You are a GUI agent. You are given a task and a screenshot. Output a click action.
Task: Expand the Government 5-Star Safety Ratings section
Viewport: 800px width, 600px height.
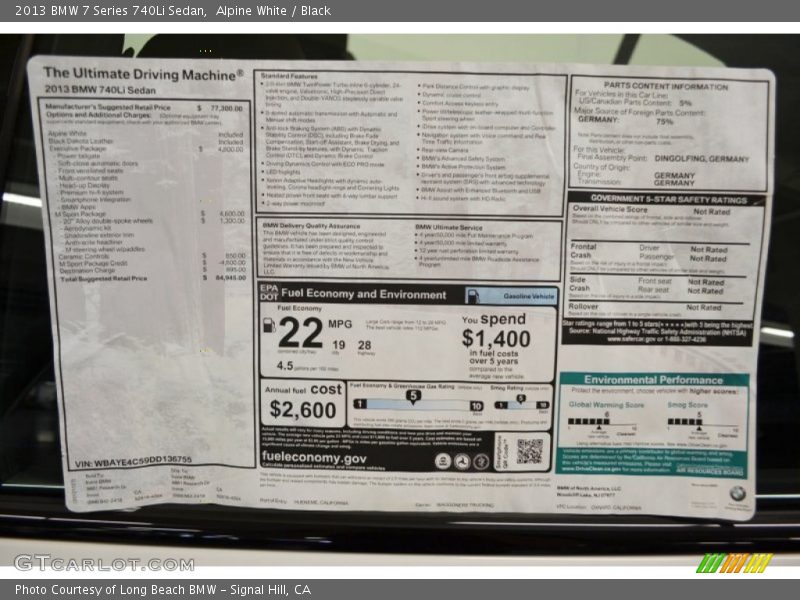(x=668, y=199)
